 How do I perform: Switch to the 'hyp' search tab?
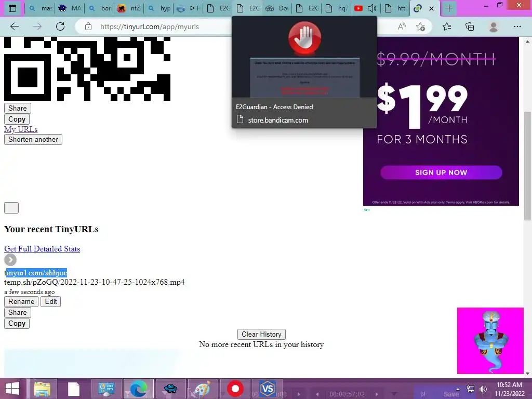click(x=158, y=8)
